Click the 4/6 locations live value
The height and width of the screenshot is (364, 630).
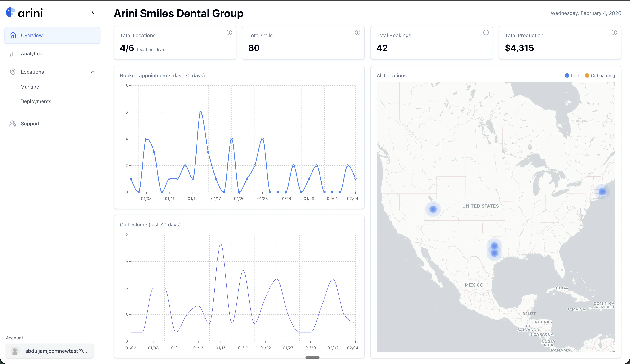coord(142,48)
